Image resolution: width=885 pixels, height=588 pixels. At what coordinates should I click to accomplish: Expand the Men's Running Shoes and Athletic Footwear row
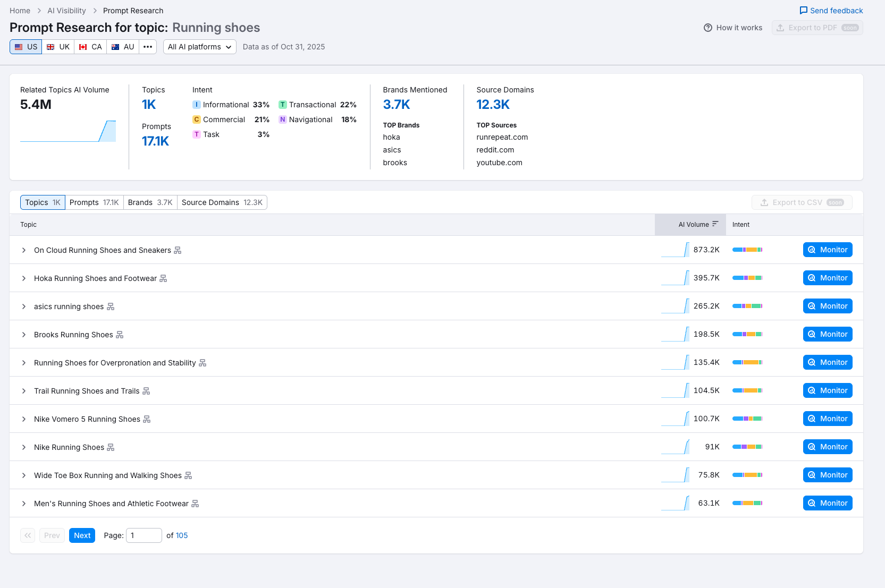click(x=24, y=504)
